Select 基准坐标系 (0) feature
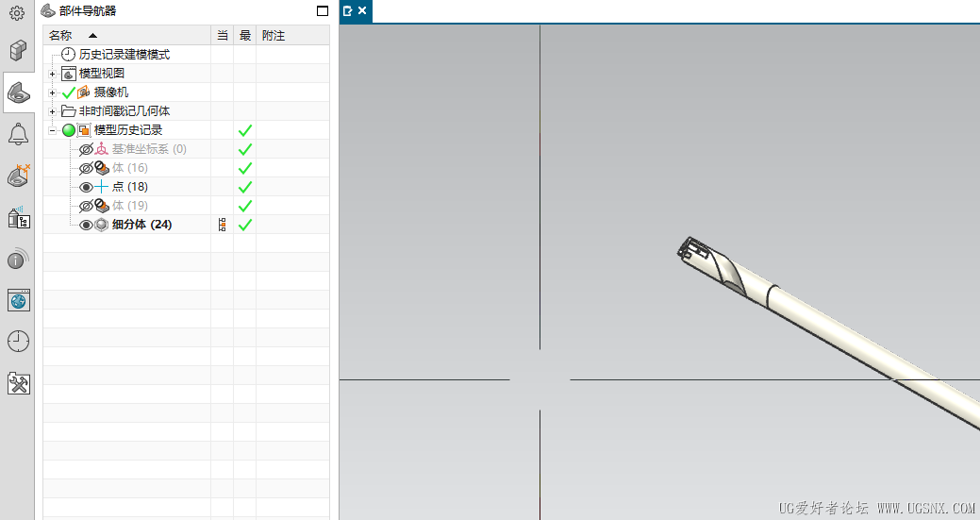 tap(149, 149)
